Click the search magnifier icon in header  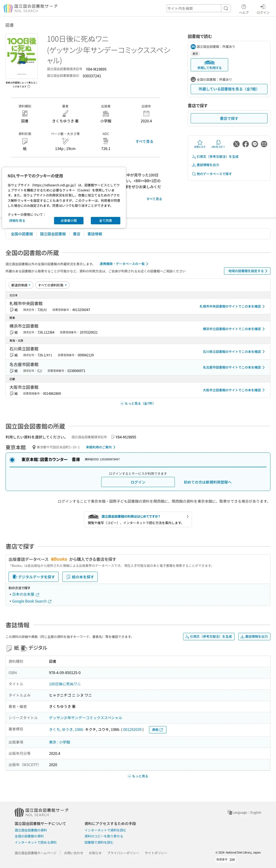pos(226,9)
